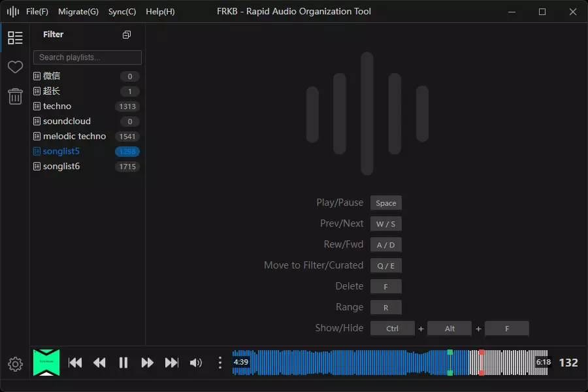
Task: Open the Sync(C) menu
Action: coord(122,12)
